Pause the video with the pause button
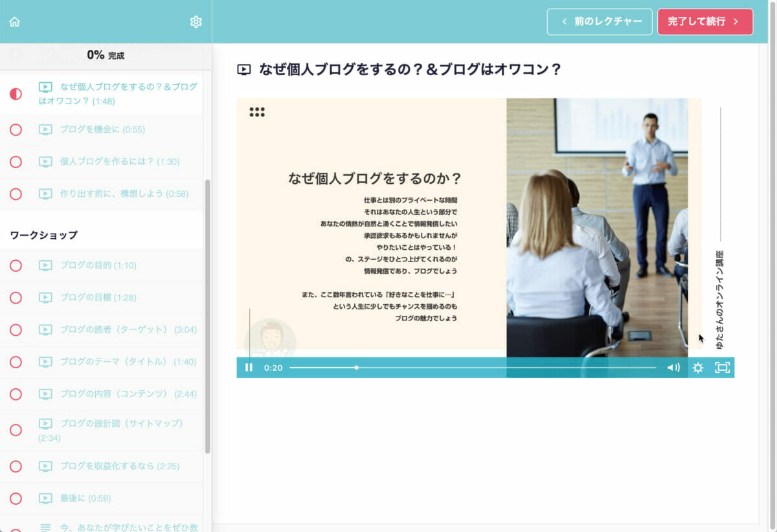The width and height of the screenshot is (777, 532). coord(249,368)
